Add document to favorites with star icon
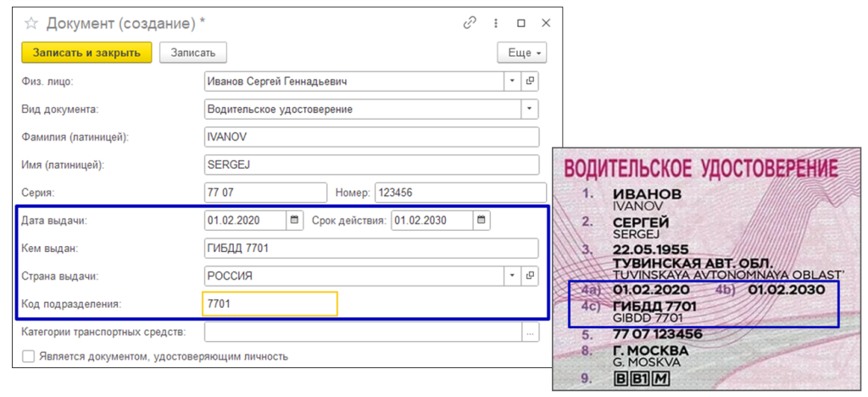Screen dimensions: 868x397 tap(31, 24)
